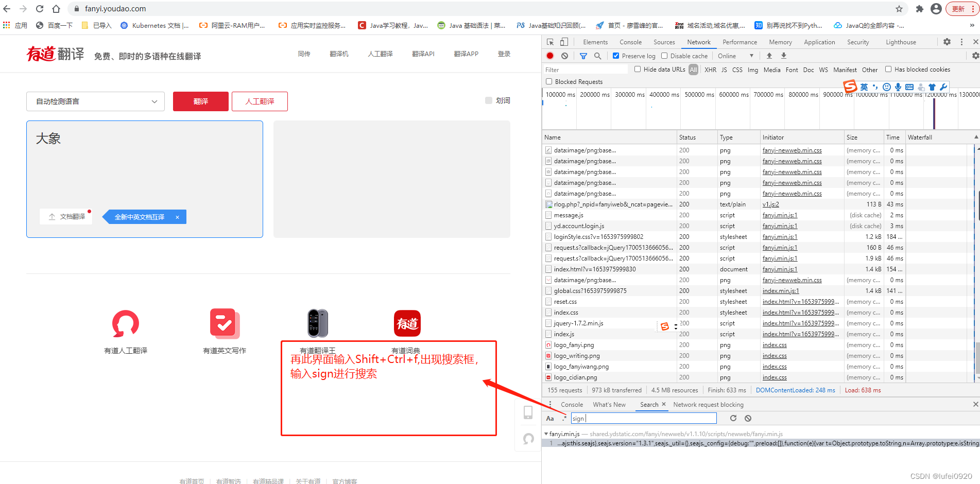980x484 pixels.
Task: Open 有道英文写作 product icon
Action: click(x=225, y=324)
